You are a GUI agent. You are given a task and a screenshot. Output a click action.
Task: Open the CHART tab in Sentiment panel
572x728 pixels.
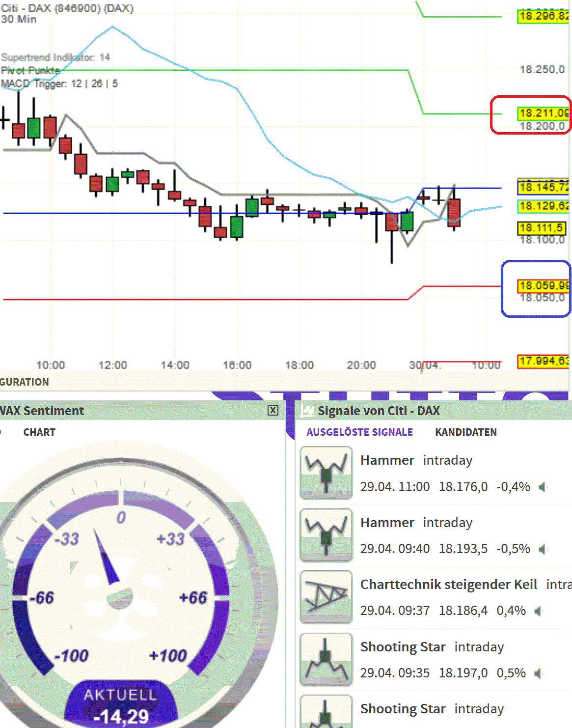click(x=39, y=432)
